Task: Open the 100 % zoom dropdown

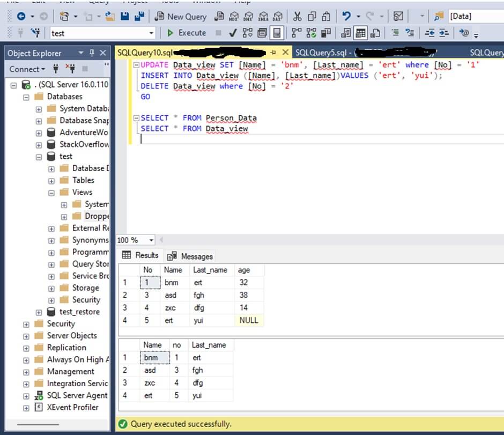Action: [x=151, y=240]
